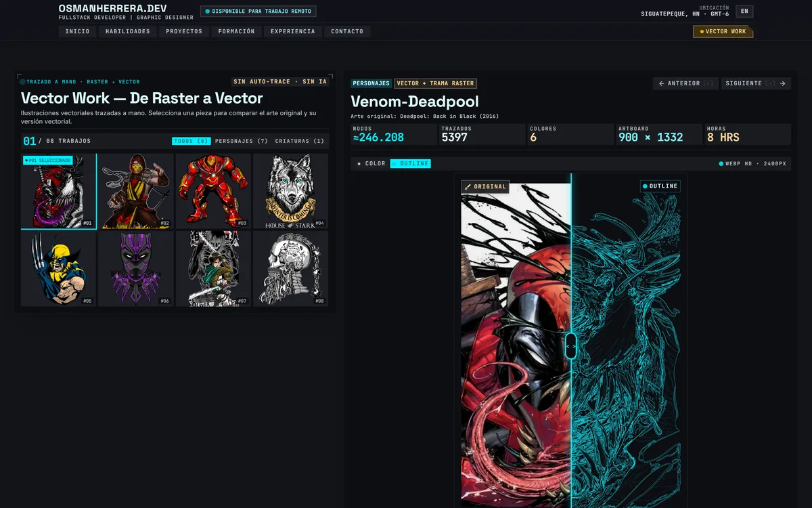Choose the #08 mechanical skull thumbnail
812x508 pixels.
coord(290,268)
